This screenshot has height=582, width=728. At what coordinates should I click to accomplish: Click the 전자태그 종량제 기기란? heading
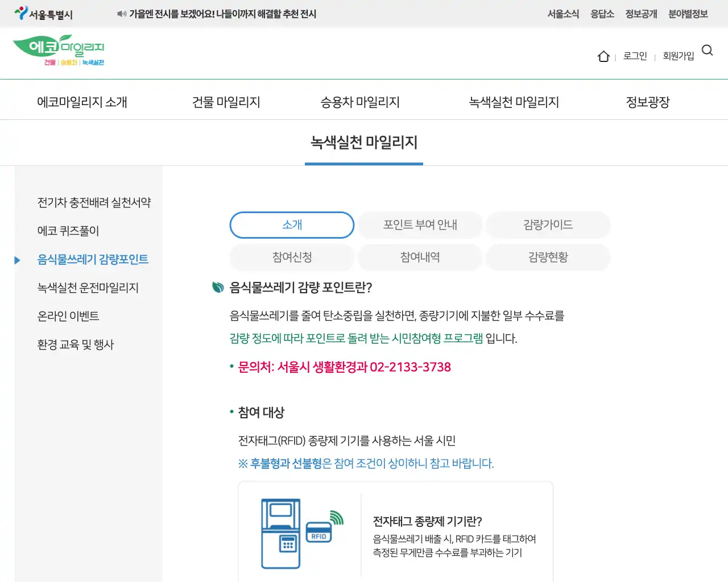coord(428,521)
